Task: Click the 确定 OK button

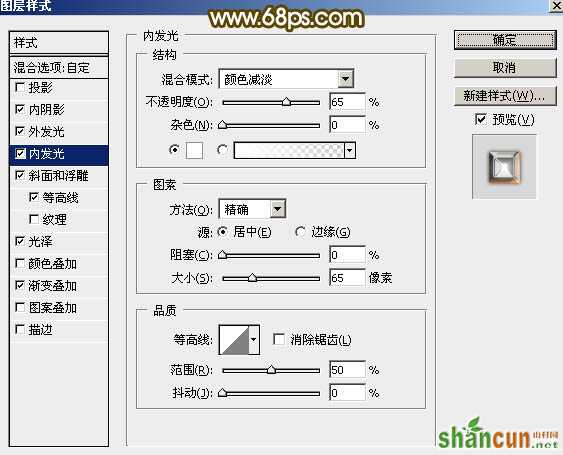Action: [x=505, y=40]
